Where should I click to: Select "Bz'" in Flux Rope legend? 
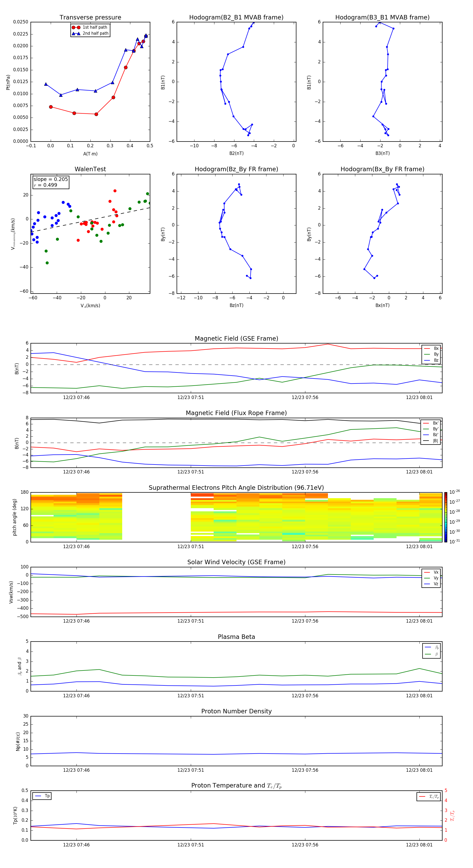[431, 435]
